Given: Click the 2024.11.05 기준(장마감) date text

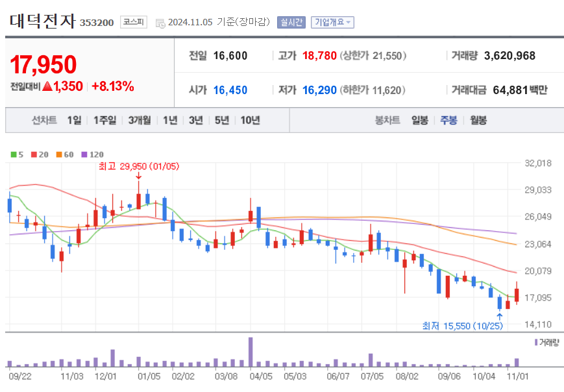Looking at the screenshot, I should [x=219, y=22].
